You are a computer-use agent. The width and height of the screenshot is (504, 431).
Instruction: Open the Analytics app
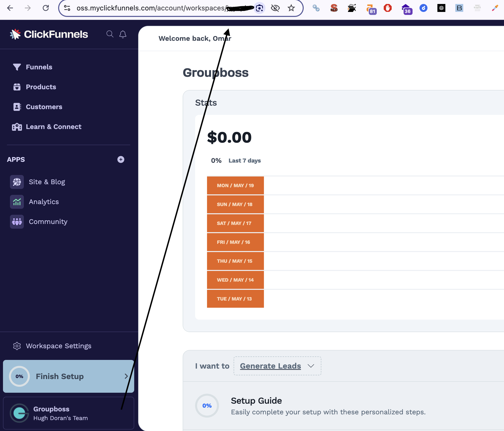(x=44, y=202)
